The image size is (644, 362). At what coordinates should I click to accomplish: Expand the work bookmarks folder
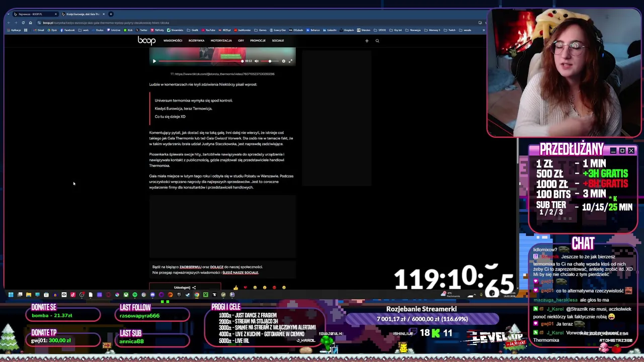(84, 30)
